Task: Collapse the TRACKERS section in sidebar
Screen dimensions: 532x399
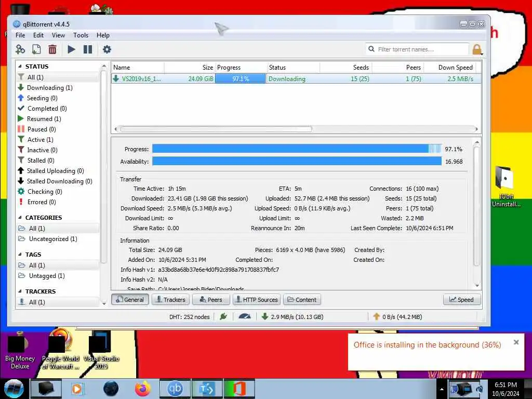Action: 20,291
